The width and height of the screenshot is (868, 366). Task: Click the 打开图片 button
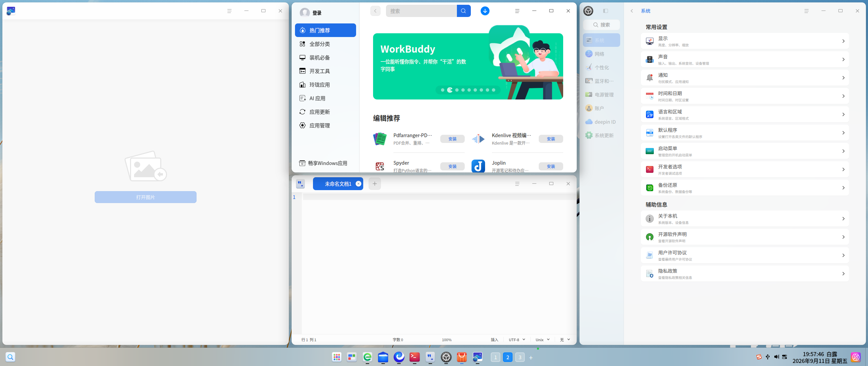click(145, 197)
